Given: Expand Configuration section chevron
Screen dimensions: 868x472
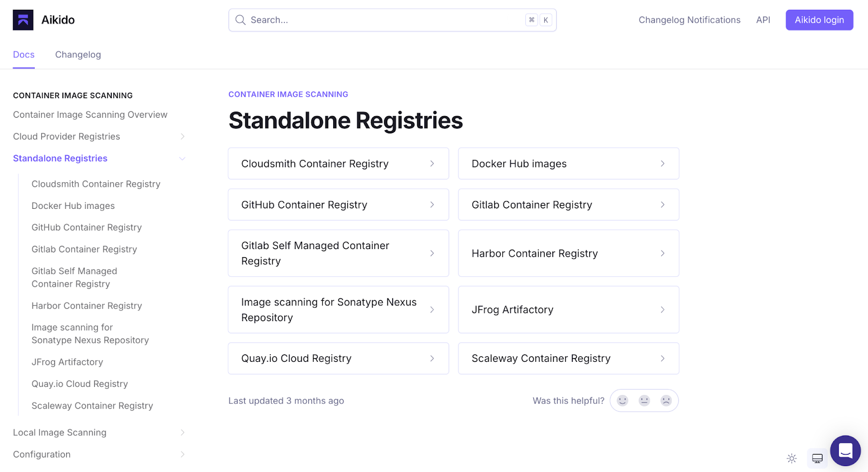Looking at the screenshot, I should click(182, 454).
